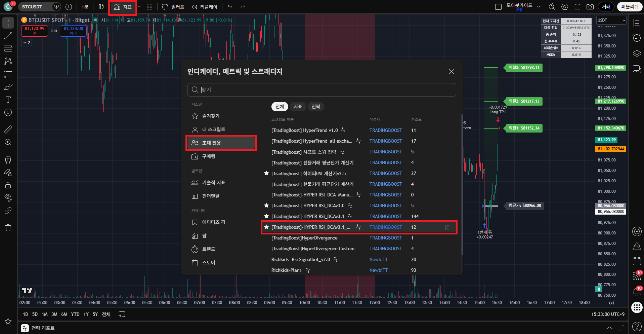Open NewbiTT author link for Richkids-Plan1
This screenshot has height=334, width=644.
(x=379, y=270)
